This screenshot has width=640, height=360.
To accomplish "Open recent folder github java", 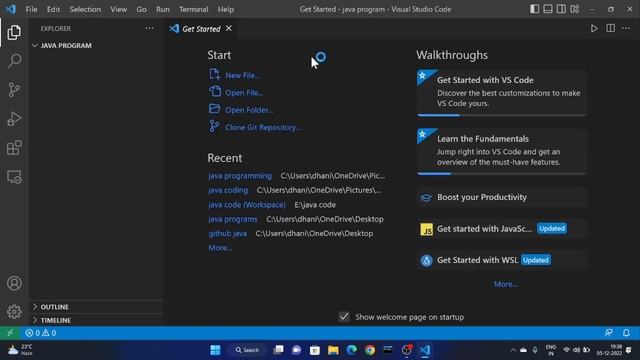I will 227,233.
